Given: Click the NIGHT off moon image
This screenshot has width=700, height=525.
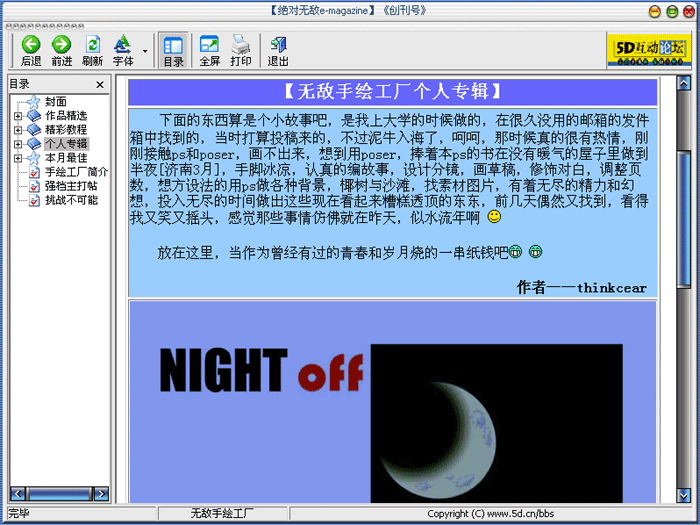Looking at the screenshot, I should [x=496, y=423].
